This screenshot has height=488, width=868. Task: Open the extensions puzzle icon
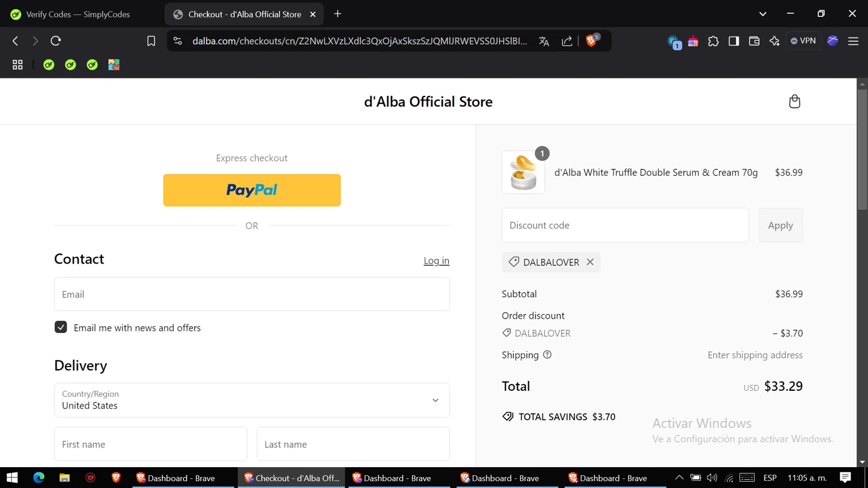pyautogui.click(x=713, y=41)
